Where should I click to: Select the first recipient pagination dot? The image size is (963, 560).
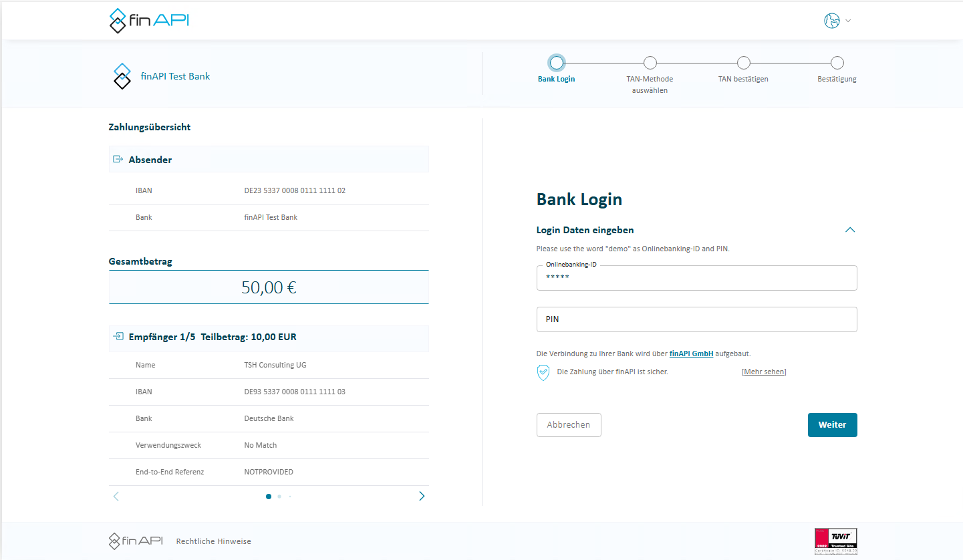pos(269,497)
